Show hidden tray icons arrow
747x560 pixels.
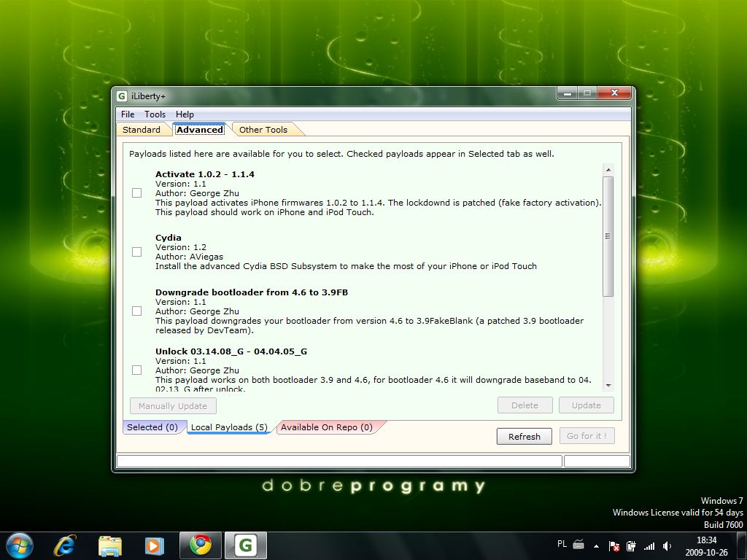click(x=596, y=545)
